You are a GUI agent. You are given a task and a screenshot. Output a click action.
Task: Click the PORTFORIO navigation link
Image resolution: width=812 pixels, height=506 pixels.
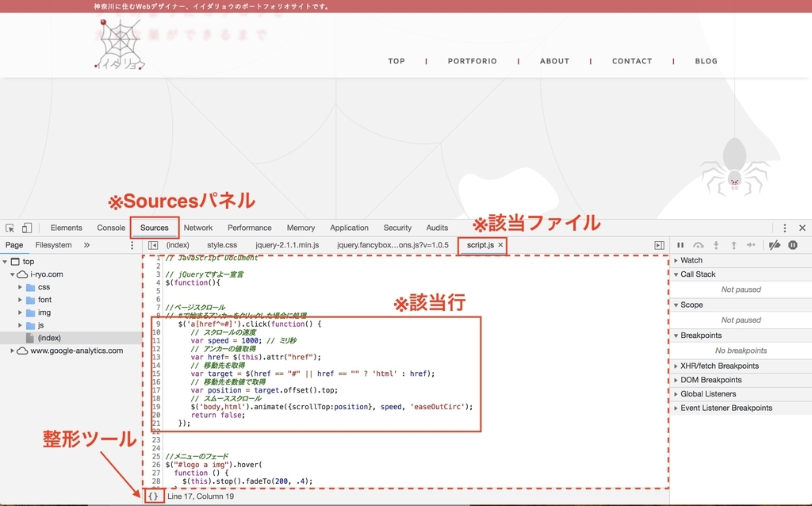click(x=473, y=61)
